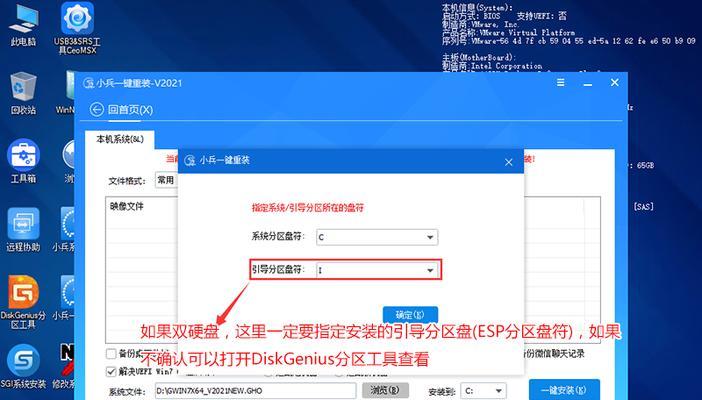Minimize the 小兵一键重装-V2021 window
Image resolution: width=702 pixels, height=400 pixels.
pos(587,83)
